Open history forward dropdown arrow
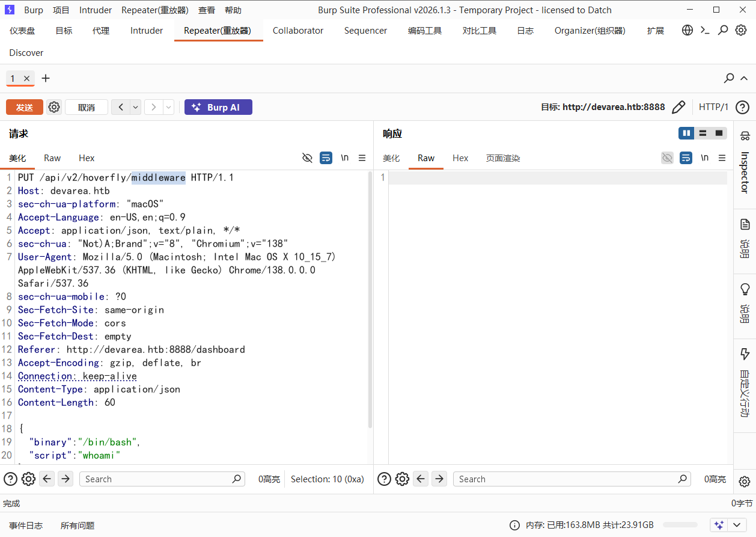756x537 pixels. click(x=168, y=107)
